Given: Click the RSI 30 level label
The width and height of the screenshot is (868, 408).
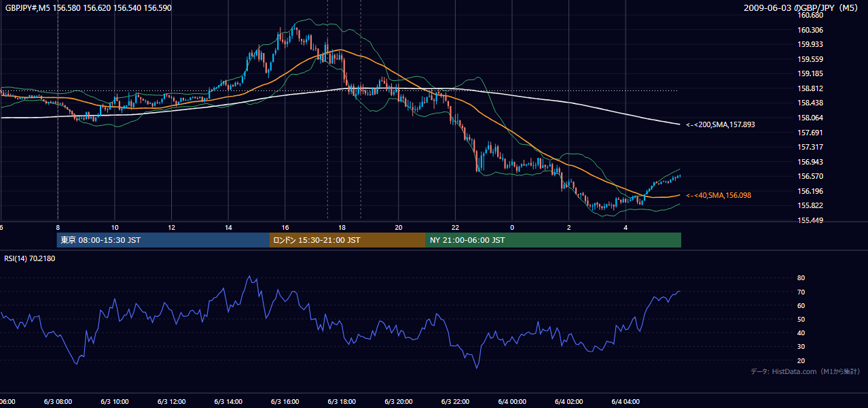Looking at the screenshot, I should (x=801, y=347).
